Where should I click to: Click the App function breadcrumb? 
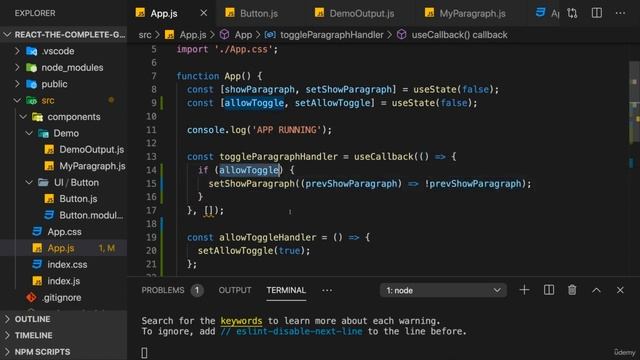(243, 35)
